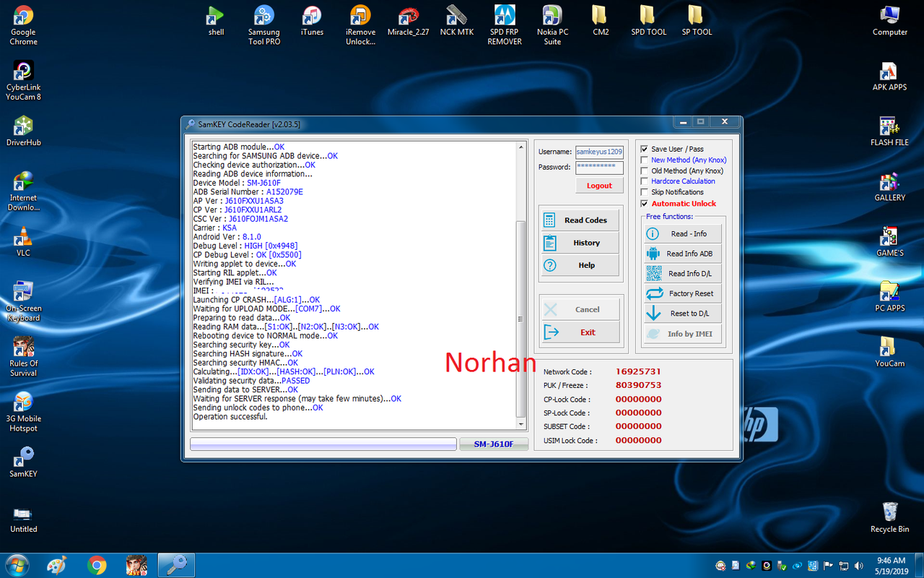Select the SP TOOL folder
The height and width of the screenshot is (578, 924).
[x=697, y=20]
